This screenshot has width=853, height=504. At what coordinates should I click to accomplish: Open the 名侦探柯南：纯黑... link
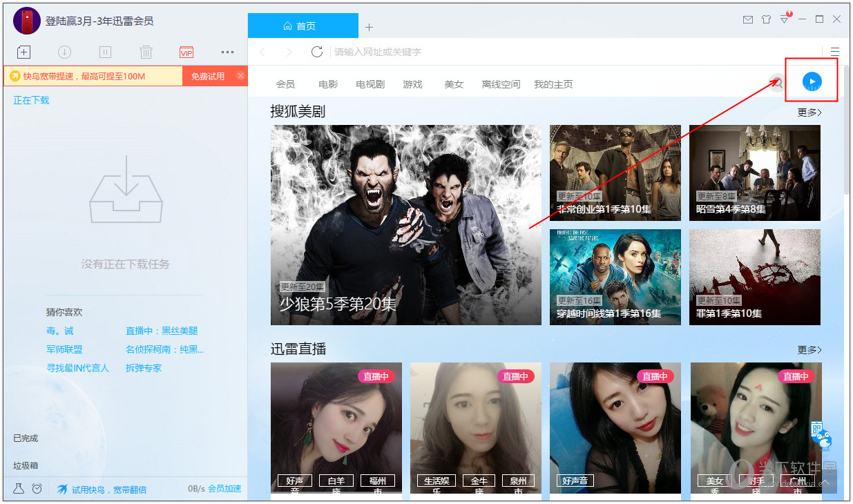pos(164,349)
